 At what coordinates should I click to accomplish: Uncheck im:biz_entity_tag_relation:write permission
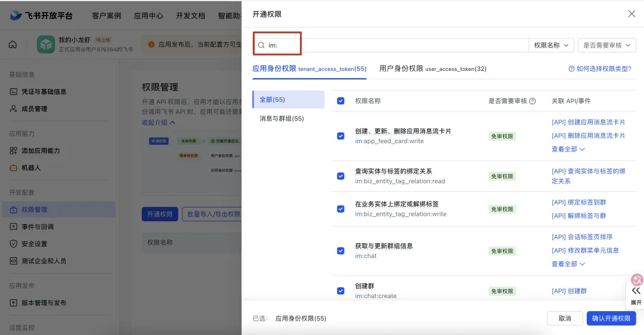tap(340, 209)
